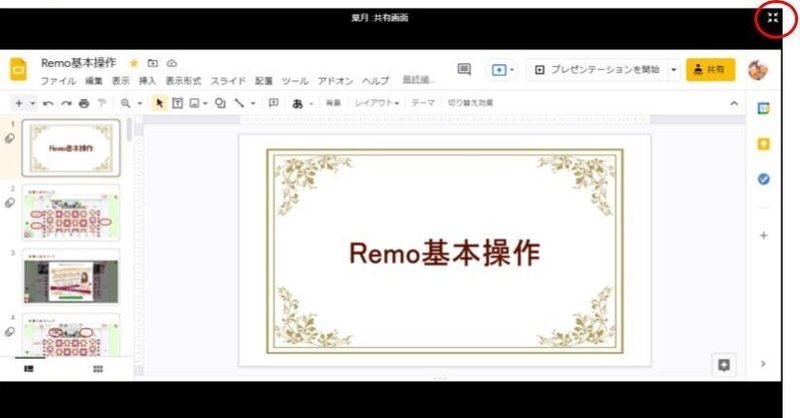Open comment history icon

[464, 69]
